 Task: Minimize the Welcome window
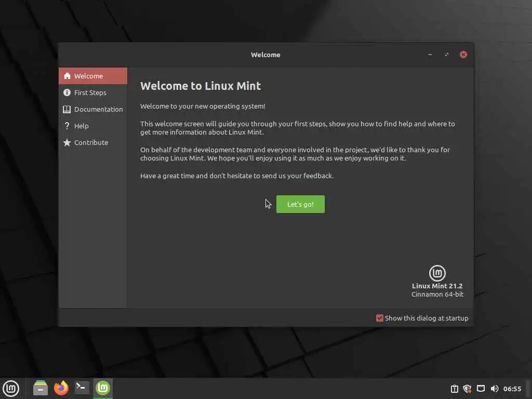[x=430, y=55]
